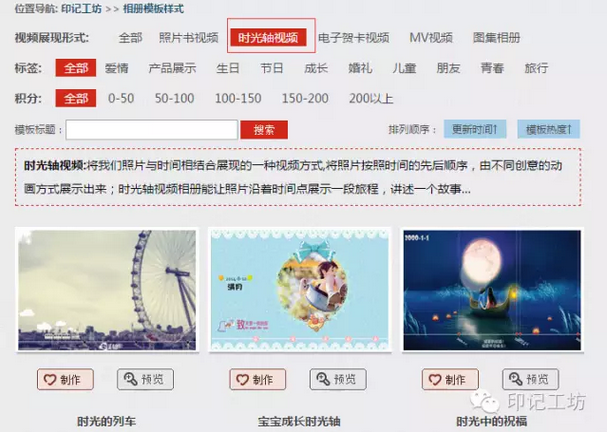Preview the 时光中的祝福 template

click(x=530, y=379)
